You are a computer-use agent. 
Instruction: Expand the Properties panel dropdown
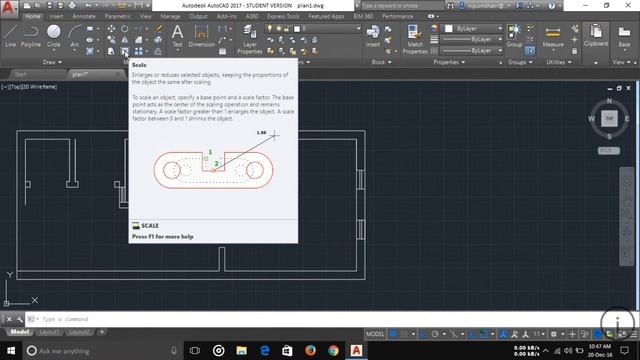click(449, 62)
